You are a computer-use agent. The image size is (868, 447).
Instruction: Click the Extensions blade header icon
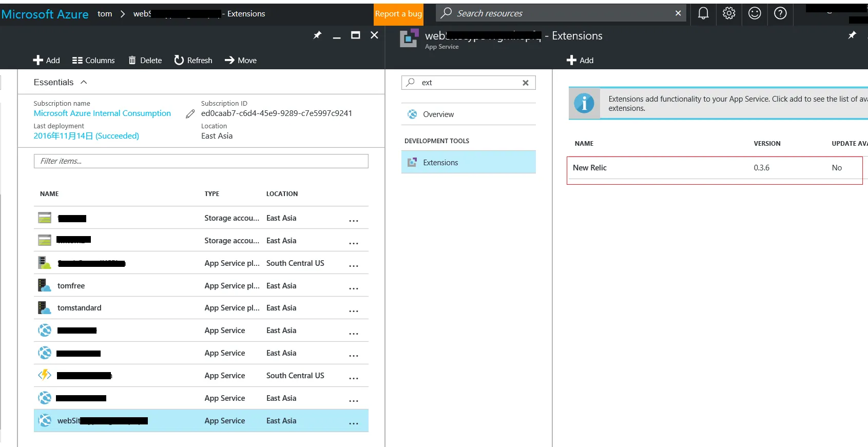(x=409, y=38)
